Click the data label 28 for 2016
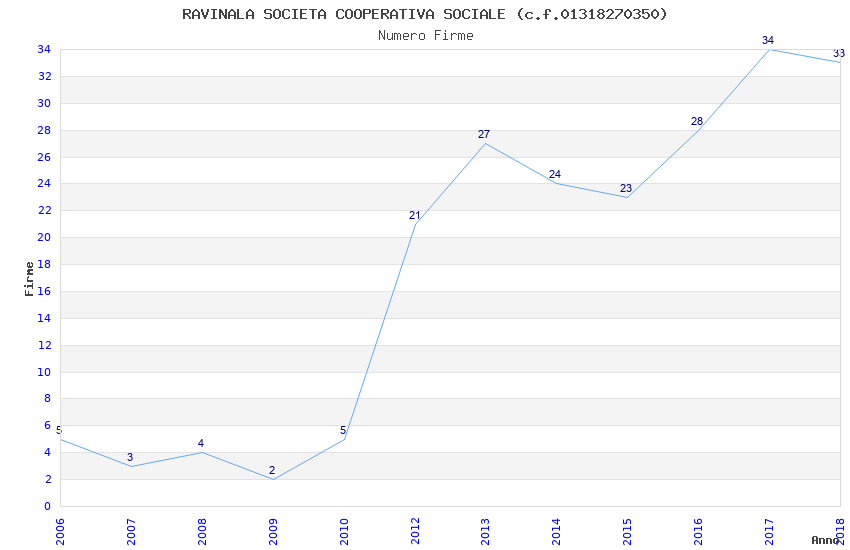The width and height of the screenshot is (850, 550). (697, 121)
